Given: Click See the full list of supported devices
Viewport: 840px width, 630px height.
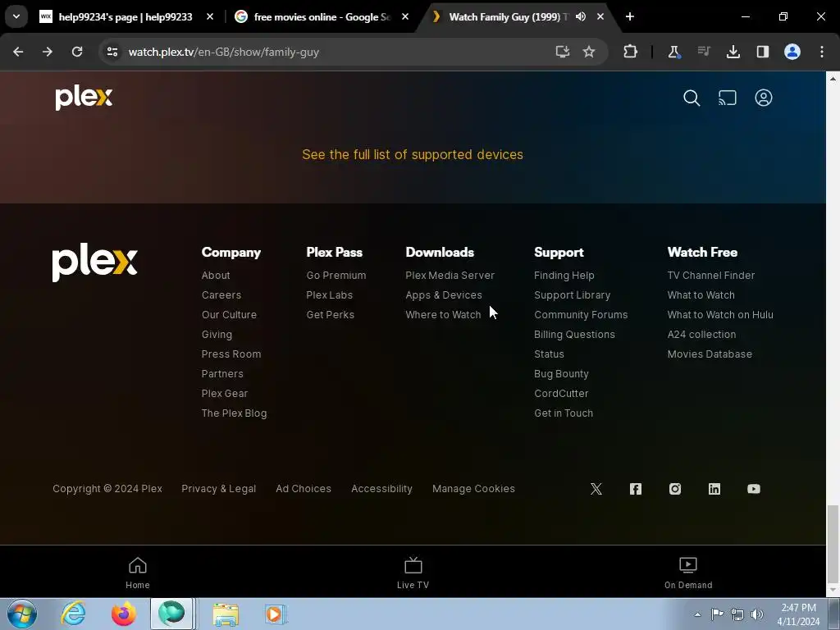Looking at the screenshot, I should (413, 154).
